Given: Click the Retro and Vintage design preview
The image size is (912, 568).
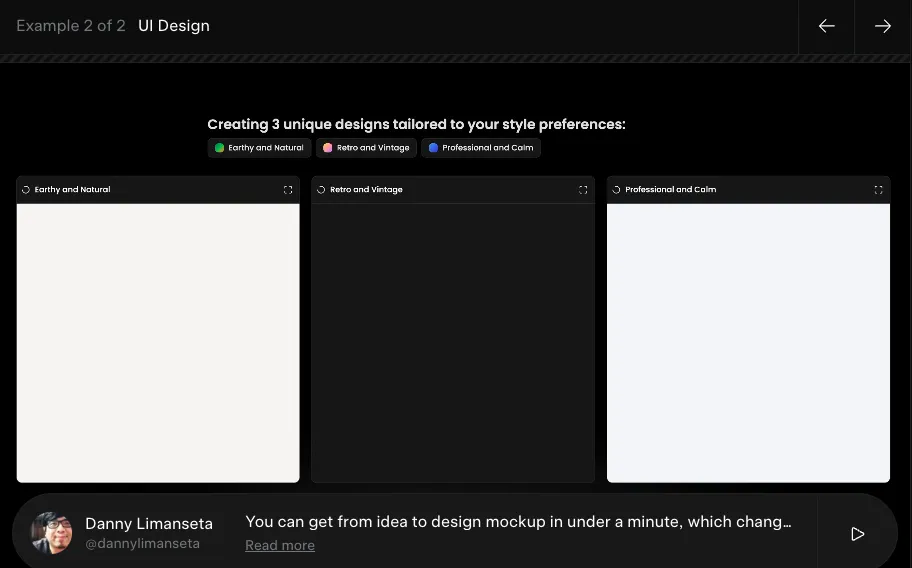Looking at the screenshot, I should pos(453,343).
